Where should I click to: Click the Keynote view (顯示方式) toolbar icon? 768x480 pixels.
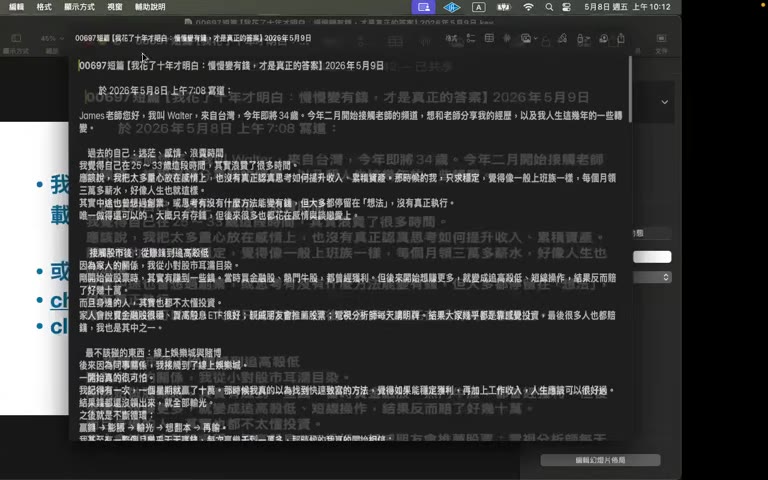pyautogui.click(x=16, y=38)
